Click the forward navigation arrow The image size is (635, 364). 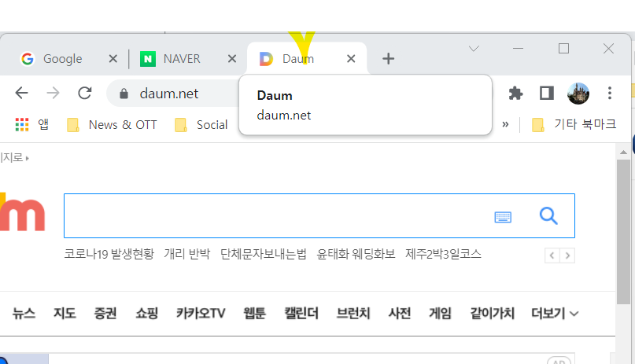53,93
